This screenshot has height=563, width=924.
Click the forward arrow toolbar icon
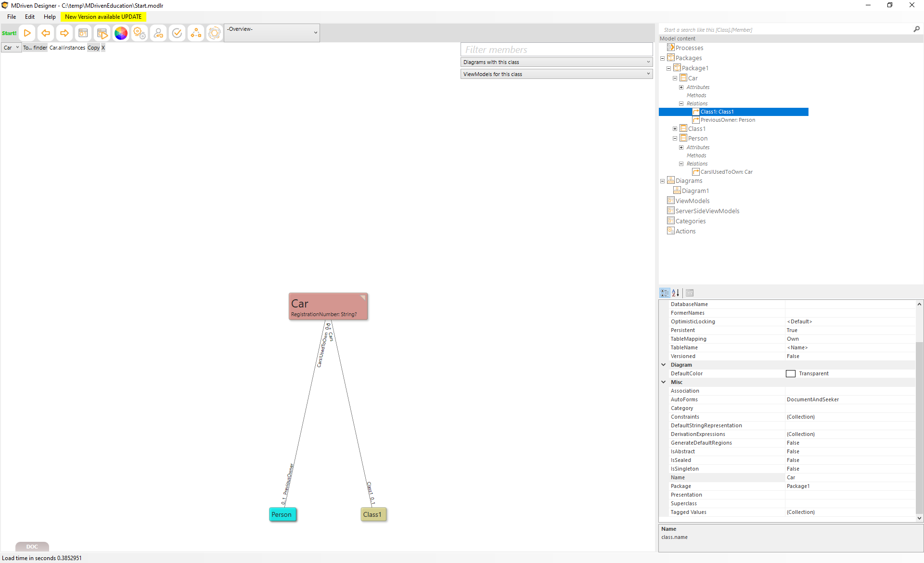pos(64,33)
